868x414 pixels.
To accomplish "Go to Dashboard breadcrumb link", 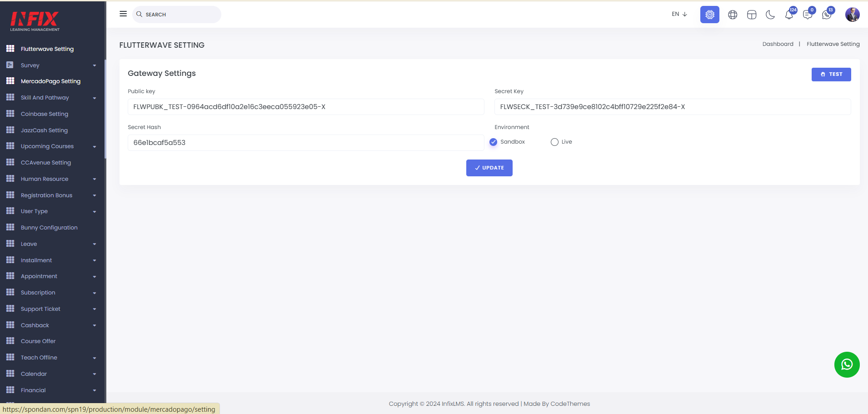I will 778,44.
